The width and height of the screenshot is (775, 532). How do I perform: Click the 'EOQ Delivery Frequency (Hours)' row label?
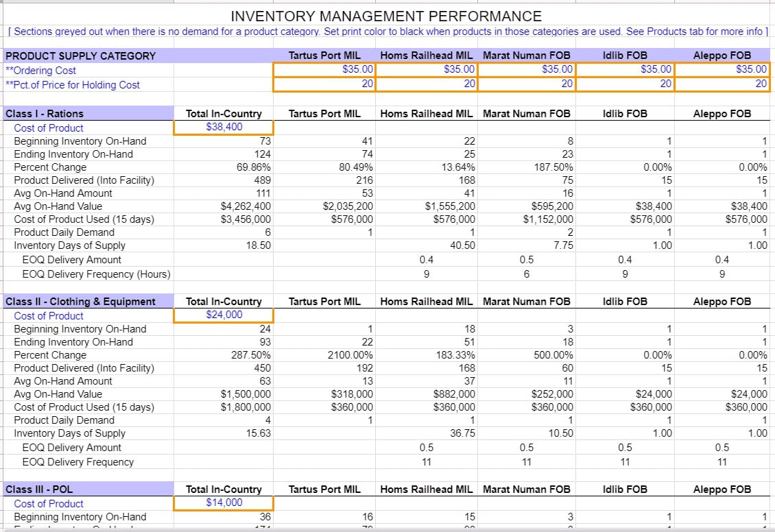(x=97, y=274)
